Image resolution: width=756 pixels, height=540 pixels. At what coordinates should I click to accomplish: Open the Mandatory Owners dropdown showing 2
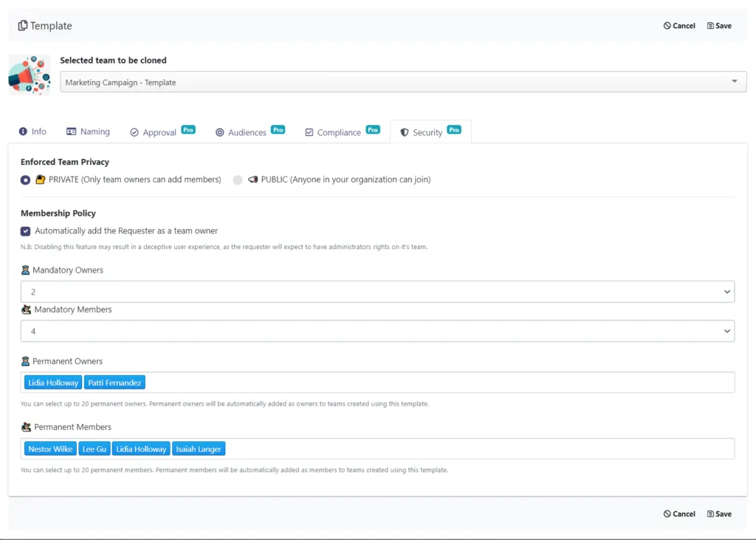tap(377, 292)
